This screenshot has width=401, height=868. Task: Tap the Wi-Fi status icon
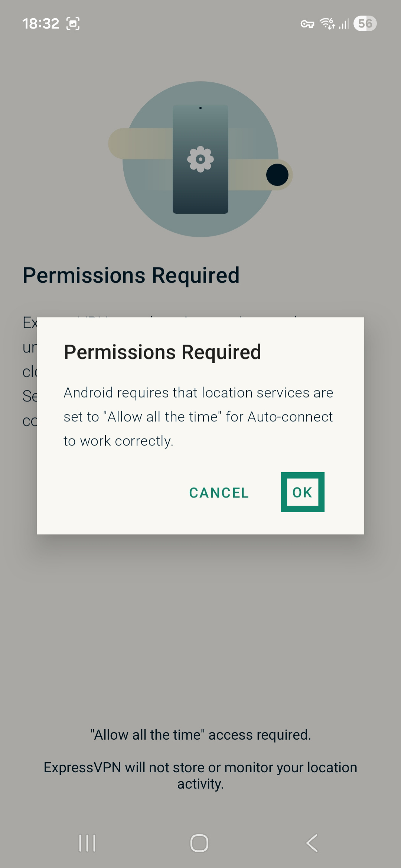pyautogui.click(x=327, y=23)
